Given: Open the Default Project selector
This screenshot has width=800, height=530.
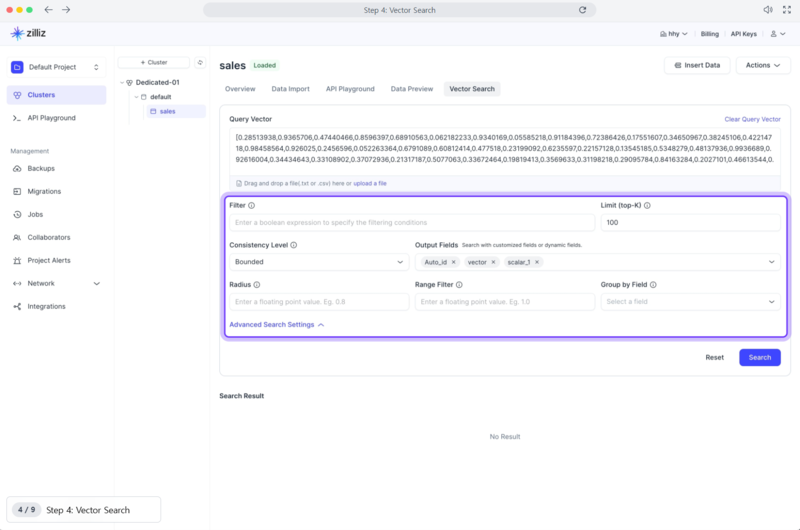Looking at the screenshot, I should (56, 67).
